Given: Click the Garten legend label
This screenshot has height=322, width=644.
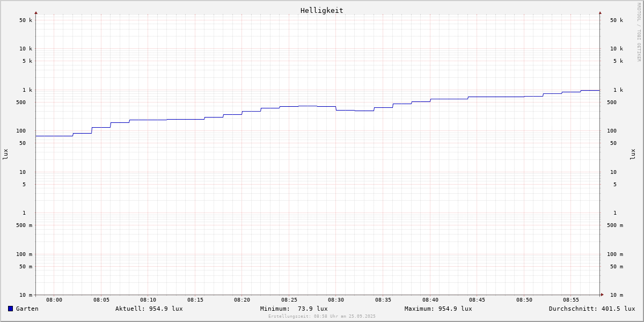Looking at the screenshot, I should tap(27, 309).
